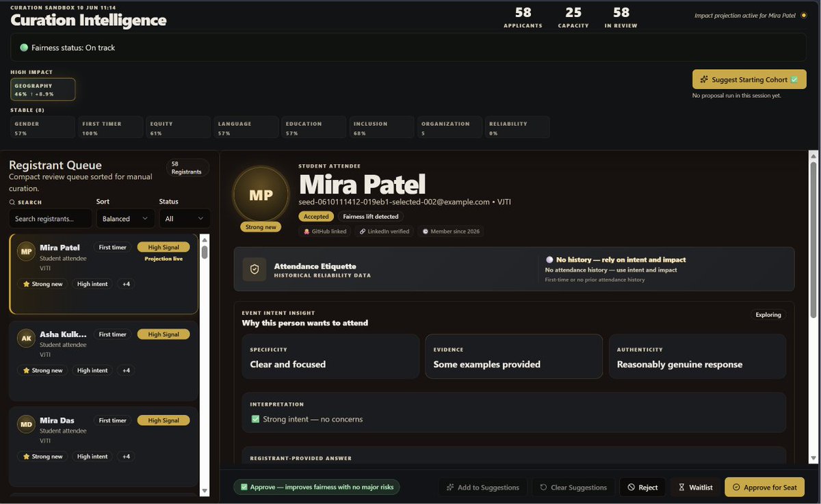821x504 pixels.
Task: Click the shield icon in Attendance Etiquette
Action: click(255, 270)
